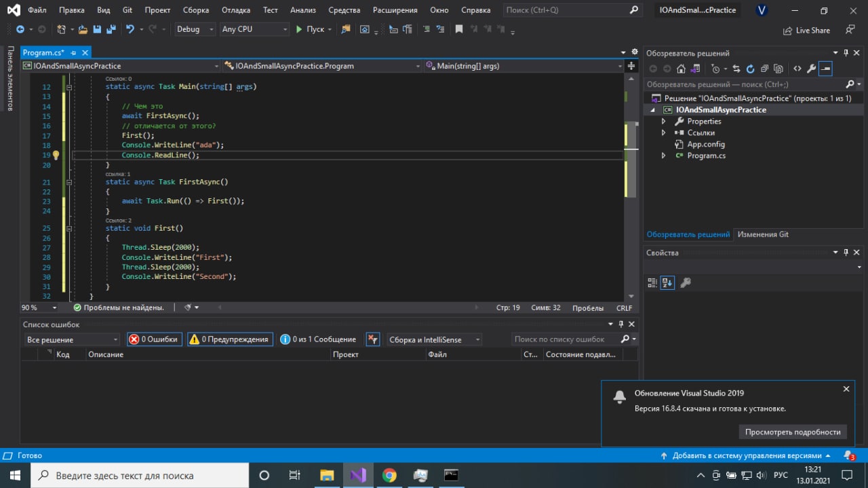This screenshot has width=868, height=488.
Task: Collapse all items in Solution Explorer
Action: 764,69
